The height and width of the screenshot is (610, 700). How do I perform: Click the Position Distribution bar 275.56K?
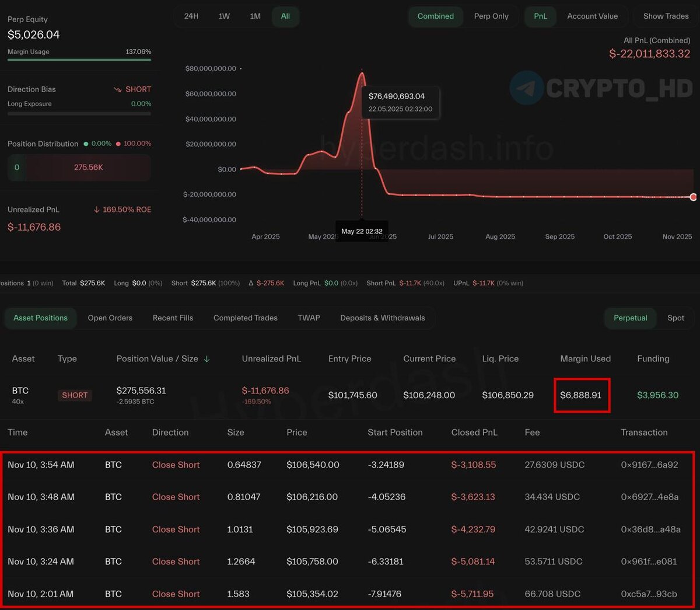(88, 168)
